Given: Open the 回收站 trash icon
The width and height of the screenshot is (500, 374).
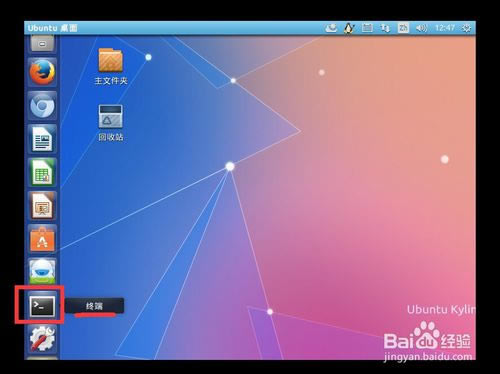Looking at the screenshot, I should pos(111,123).
